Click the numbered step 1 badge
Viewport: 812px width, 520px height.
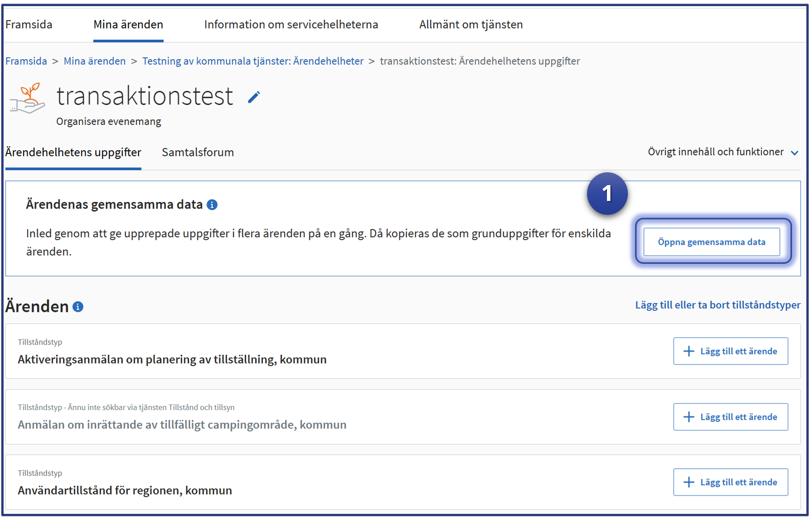[x=607, y=193]
